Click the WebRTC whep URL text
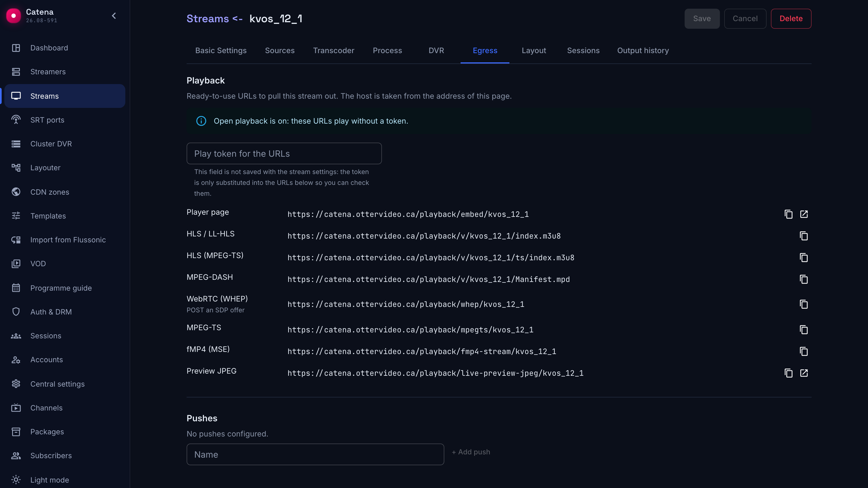The width and height of the screenshot is (868, 488). coord(406,304)
